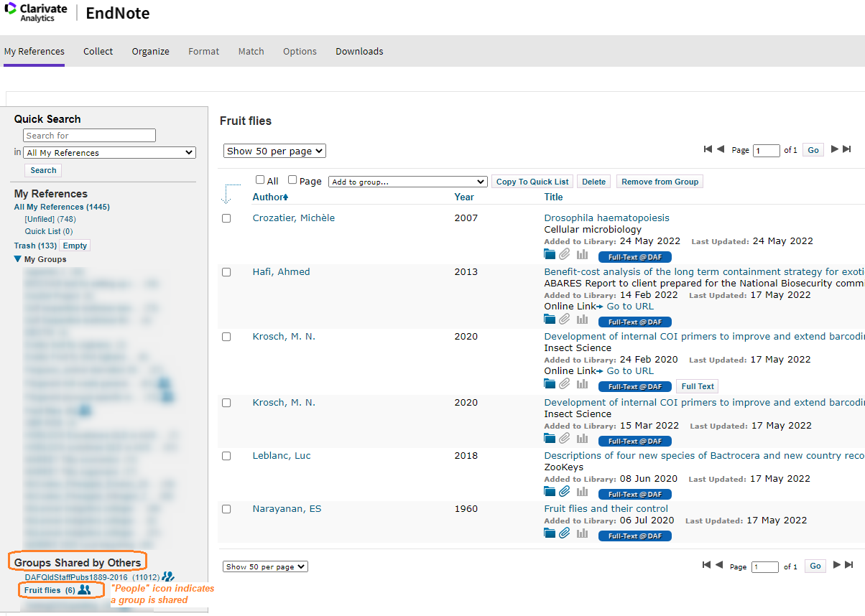Check the 'All' select checkbox
865x616 pixels.
pos(260,180)
